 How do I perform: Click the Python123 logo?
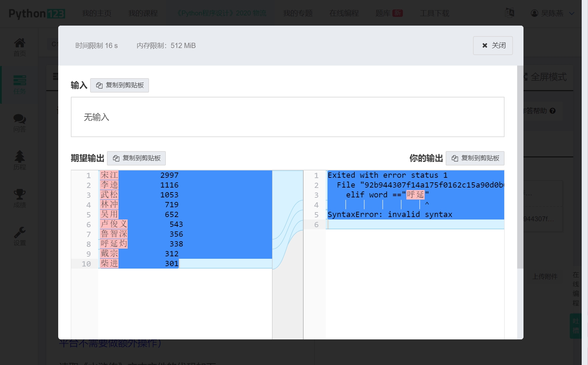click(x=37, y=13)
